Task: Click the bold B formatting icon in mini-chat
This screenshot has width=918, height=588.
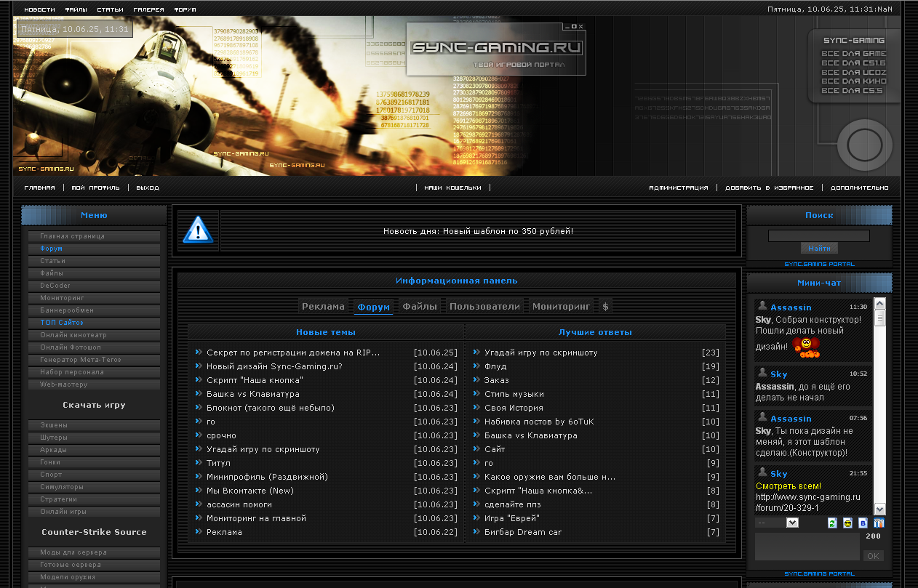Action: (863, 523)
